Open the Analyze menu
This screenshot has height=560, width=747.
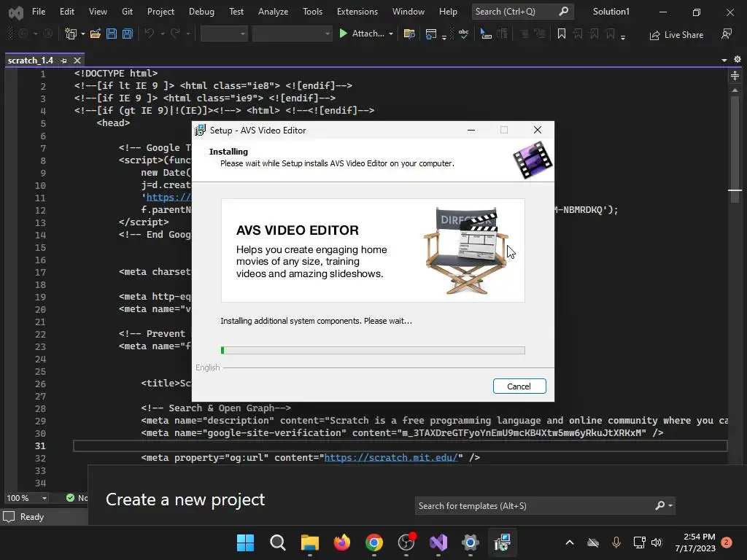coord(273,12)
